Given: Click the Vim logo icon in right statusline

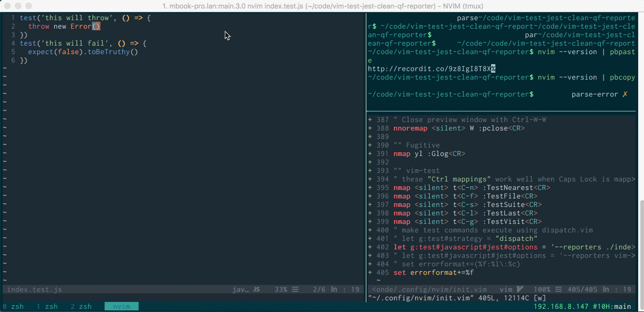Looking at the screenshot, I should [520, 290].
